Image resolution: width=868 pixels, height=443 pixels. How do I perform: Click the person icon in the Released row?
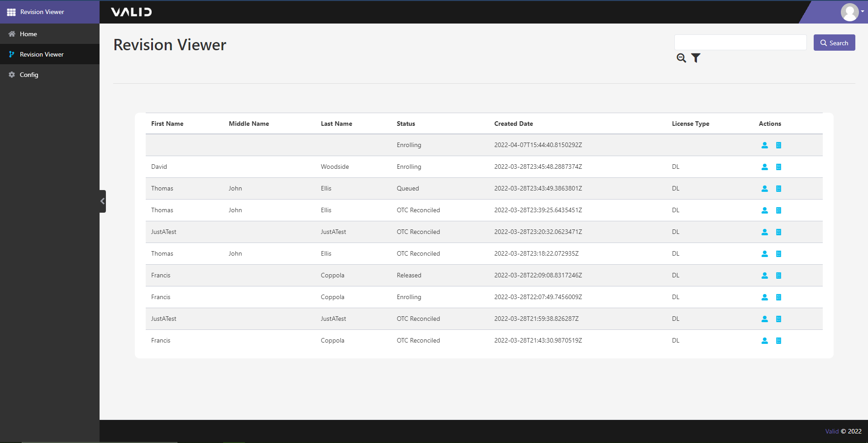(x=764, y=276)
